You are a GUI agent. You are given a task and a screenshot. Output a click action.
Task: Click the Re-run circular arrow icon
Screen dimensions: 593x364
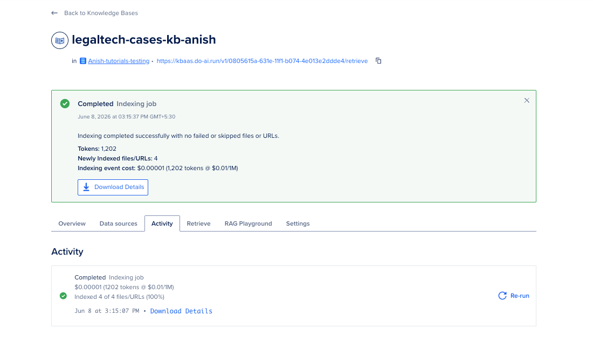pyautogui.click(x=502, y=296)
